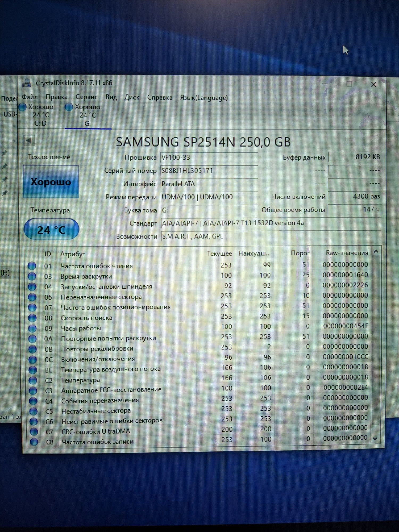This screenshot has height=532, width=399.
Task: Click the CrystalDiskInfo title bar icon
Action: click(27, 83)
